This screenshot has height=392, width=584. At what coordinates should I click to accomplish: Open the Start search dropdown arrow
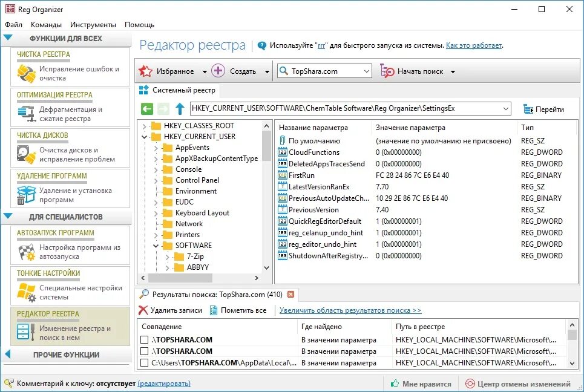453,72
